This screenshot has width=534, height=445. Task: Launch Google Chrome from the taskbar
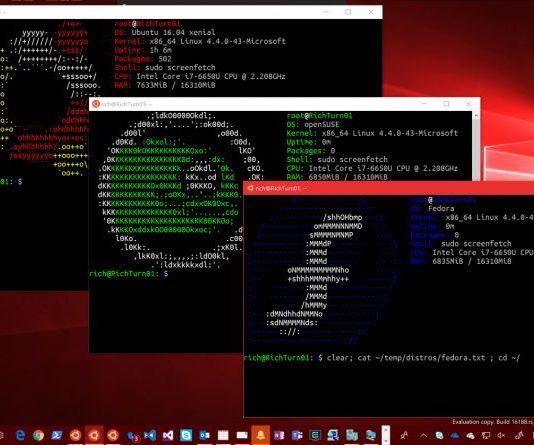38,435
